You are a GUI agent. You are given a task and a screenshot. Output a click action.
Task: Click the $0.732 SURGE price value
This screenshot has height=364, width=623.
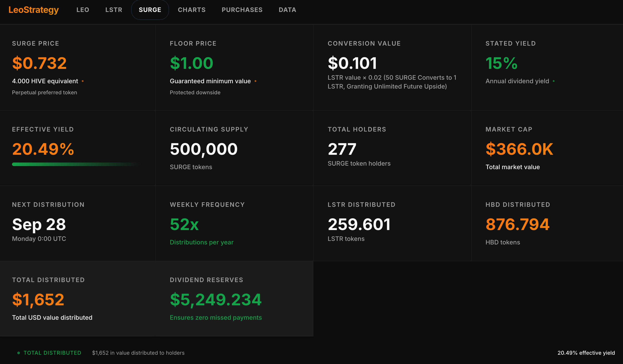[40, 63]
